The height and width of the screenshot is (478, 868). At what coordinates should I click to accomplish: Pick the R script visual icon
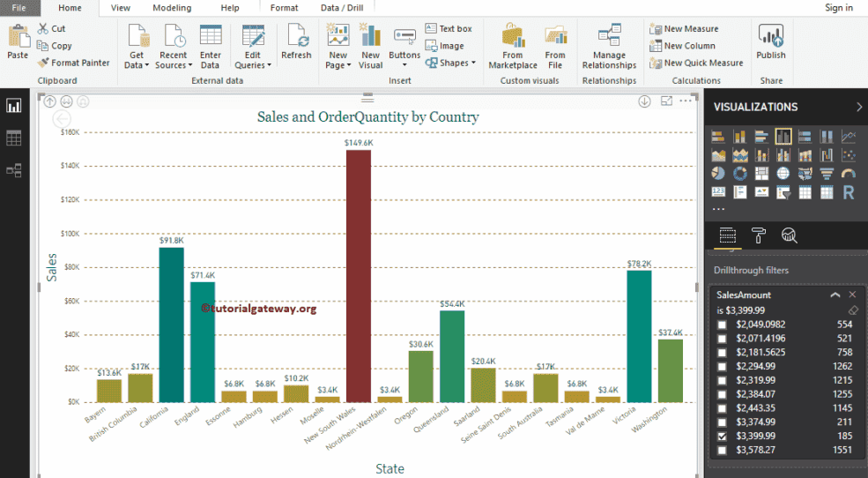point(849,192)
